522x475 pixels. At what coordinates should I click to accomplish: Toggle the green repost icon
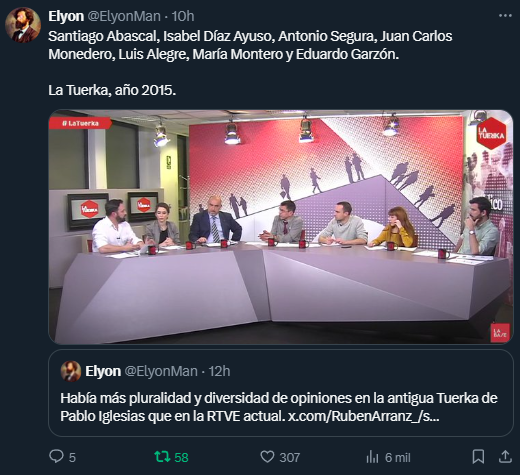[162, 457]
